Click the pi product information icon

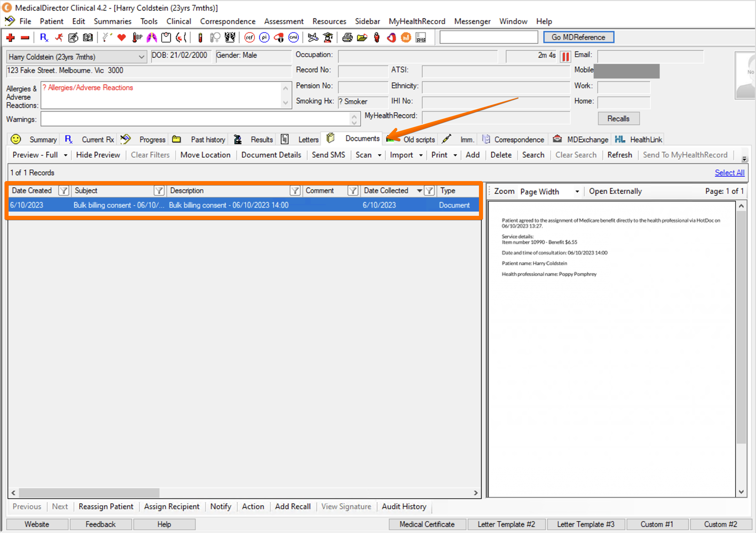click(x=264, y=38)
